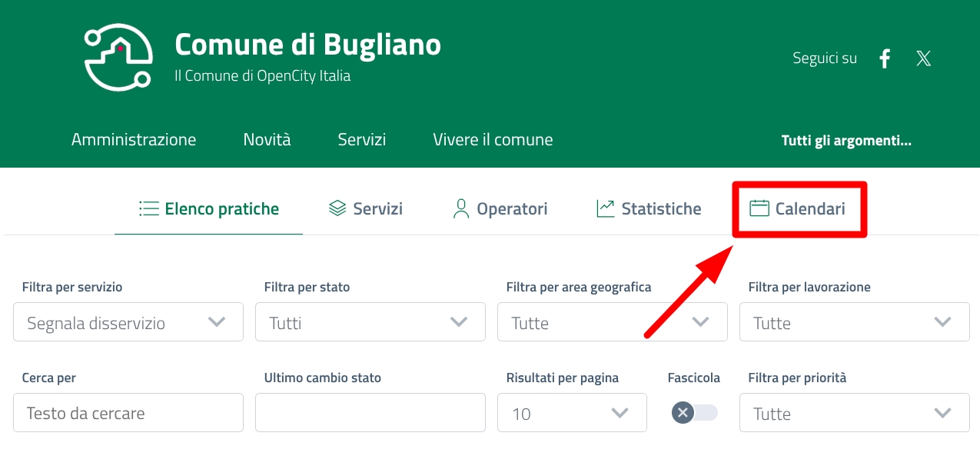Expand the Filtra per lavorazione dropdown

855,322
